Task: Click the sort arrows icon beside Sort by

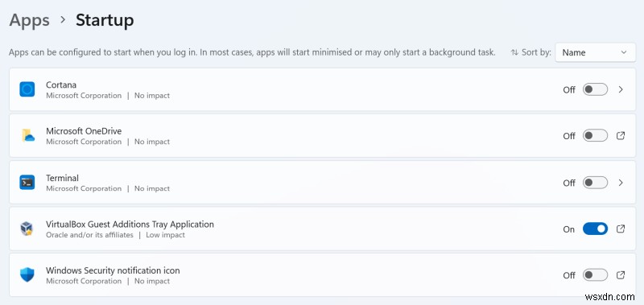Action: pyautogui.click(x=514, y=52)
